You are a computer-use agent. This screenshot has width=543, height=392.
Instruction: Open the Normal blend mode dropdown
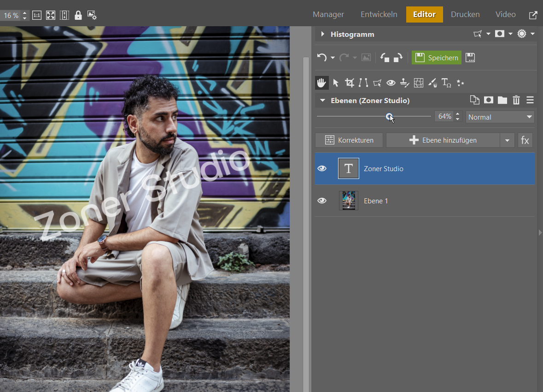[500, 117]
